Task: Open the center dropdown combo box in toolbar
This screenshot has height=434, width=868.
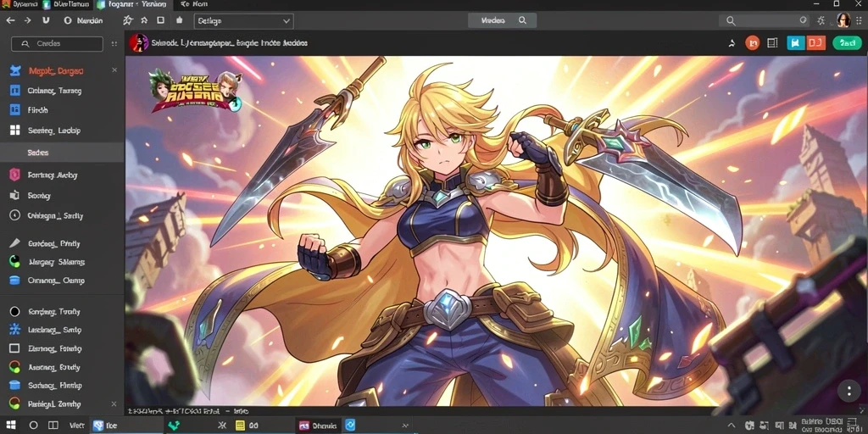Action: coord(243,21)
